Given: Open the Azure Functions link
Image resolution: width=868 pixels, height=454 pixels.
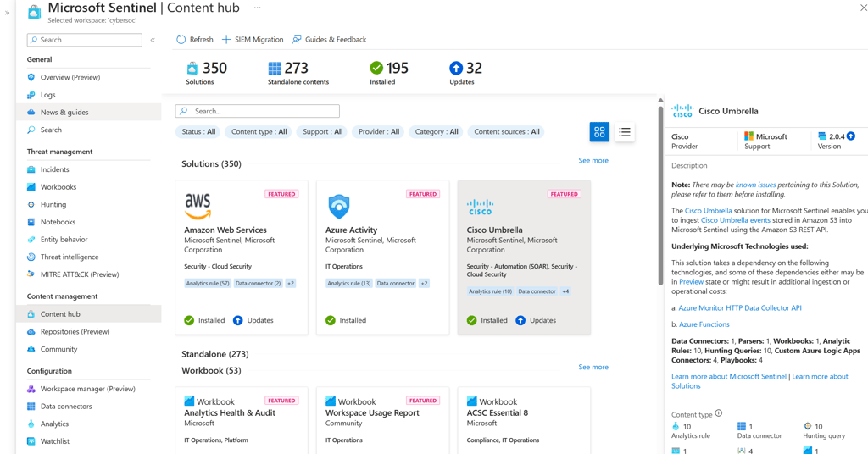Looking at the screenshot, I should coord(704,324).
